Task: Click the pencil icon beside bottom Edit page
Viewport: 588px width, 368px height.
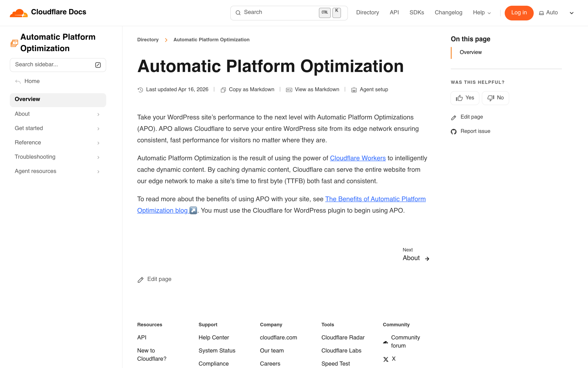Action: 140,280
